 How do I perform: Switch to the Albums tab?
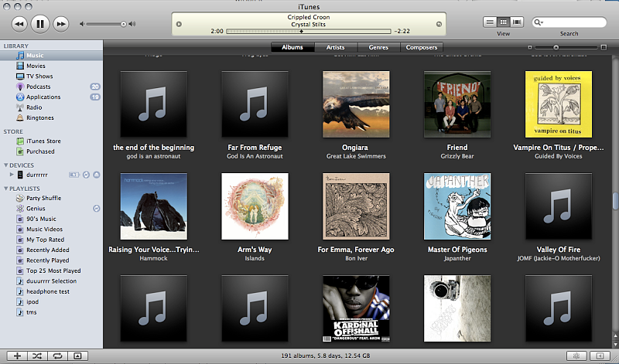click(x=292, y=47)
